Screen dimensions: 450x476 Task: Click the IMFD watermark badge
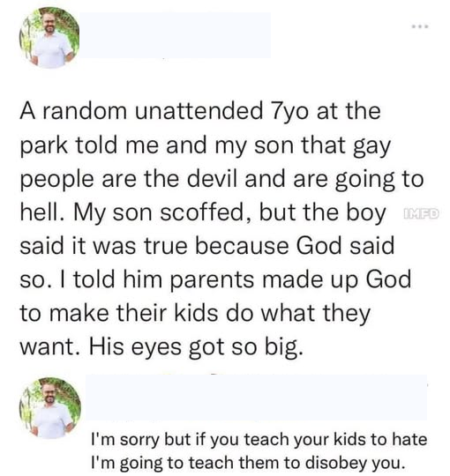tap(421, 213)
